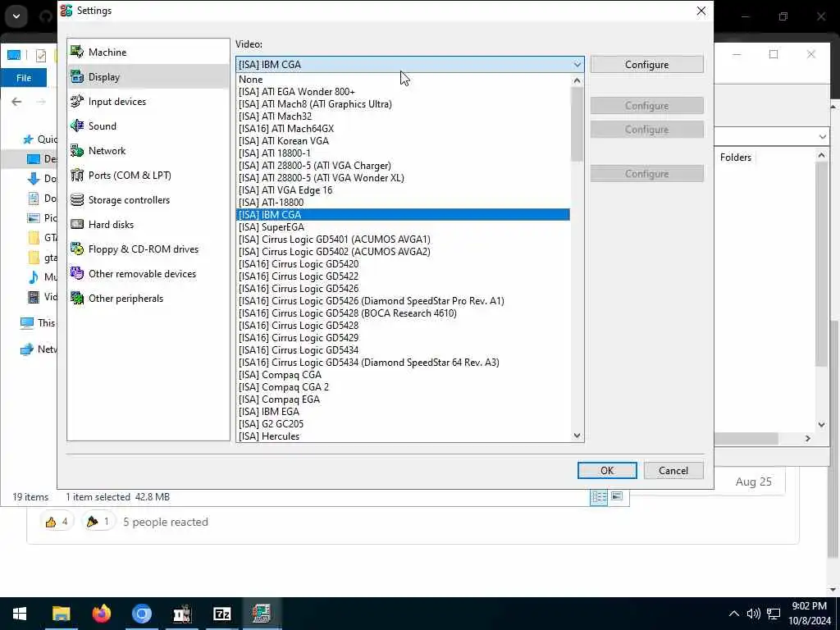Select Cirrus Logic GD5426 Diamond SpeedStar Pro
This screenshot has height=630, width=840.
403,301
